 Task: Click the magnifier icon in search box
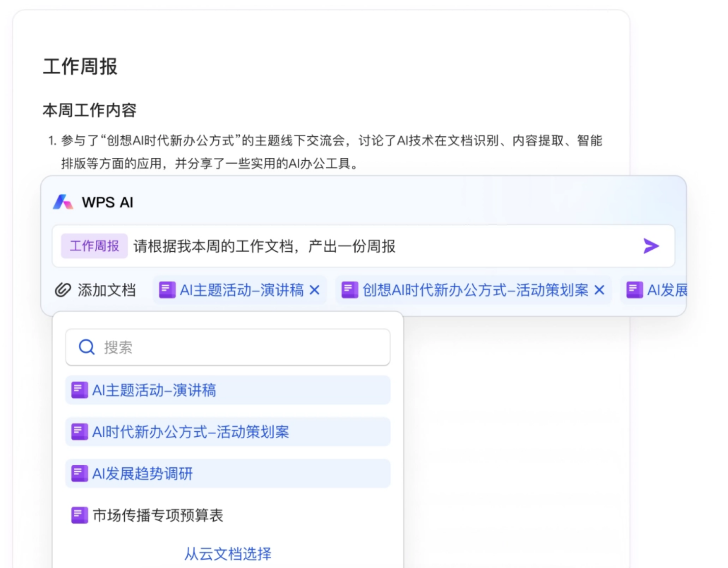pos(87,347)
